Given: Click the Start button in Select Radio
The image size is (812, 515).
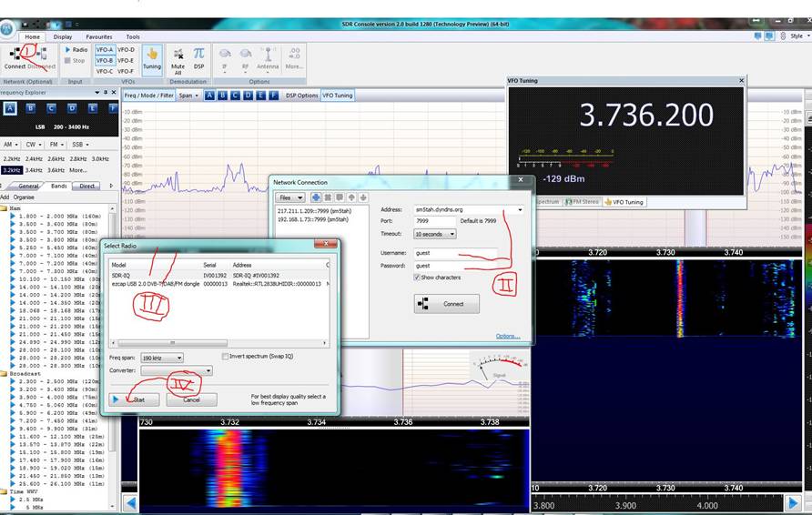Looking at the screenshot, I should 134,399.
